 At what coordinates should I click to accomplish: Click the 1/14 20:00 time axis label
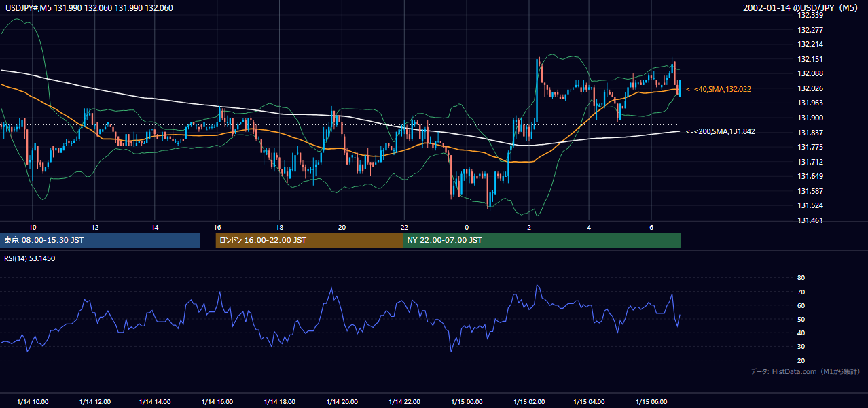[x=342, y=402]
